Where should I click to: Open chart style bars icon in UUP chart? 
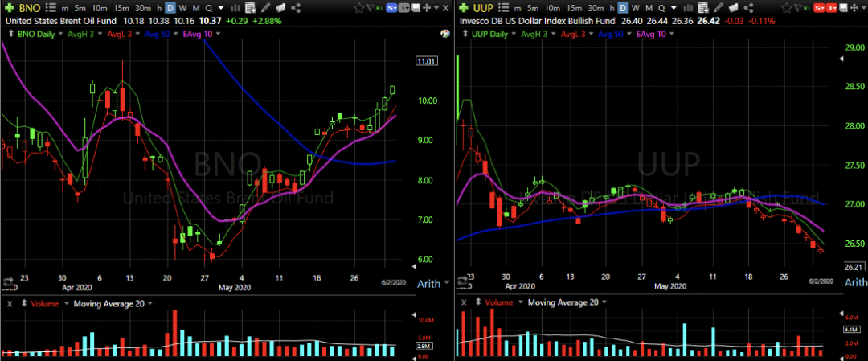[688, 8]
